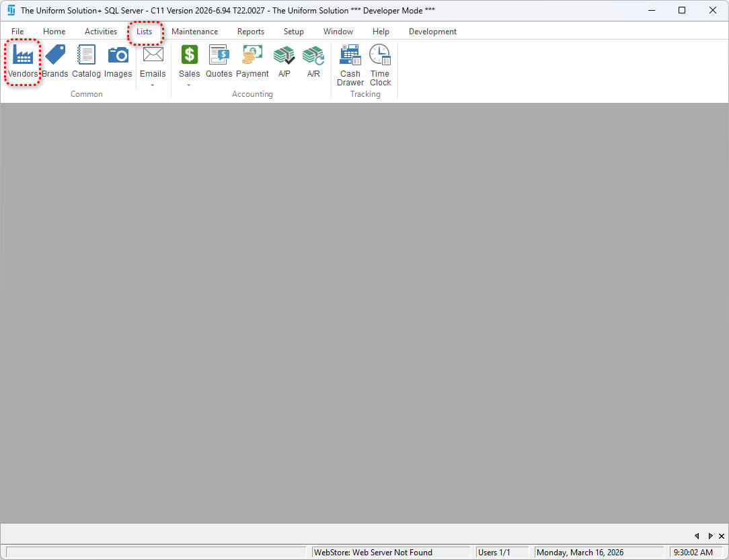Open the Setup tab
This screenshot has height=560, width=729.
tap(293, 32)
